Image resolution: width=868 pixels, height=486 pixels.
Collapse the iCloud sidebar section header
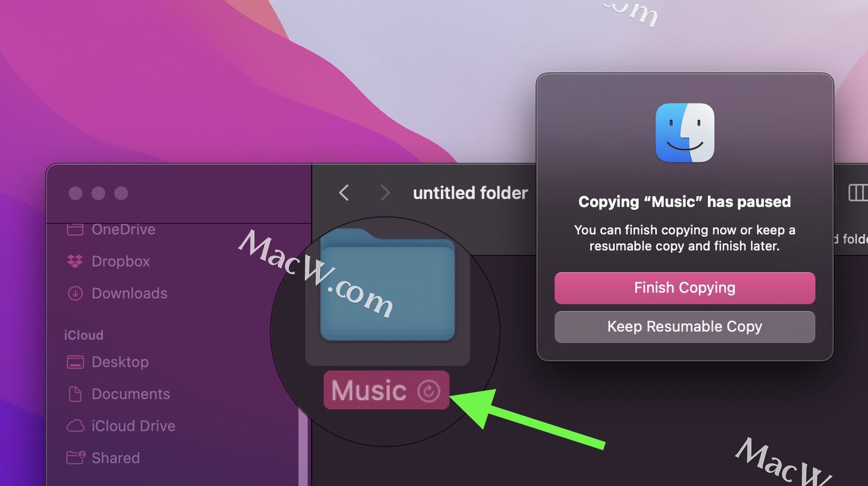pyautogui.click(x=84, y=335)
